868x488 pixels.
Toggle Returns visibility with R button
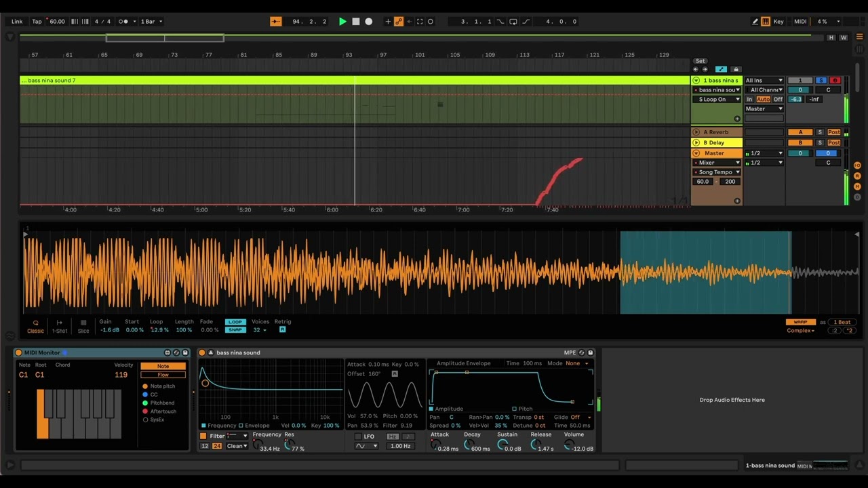tap(858, 176)
